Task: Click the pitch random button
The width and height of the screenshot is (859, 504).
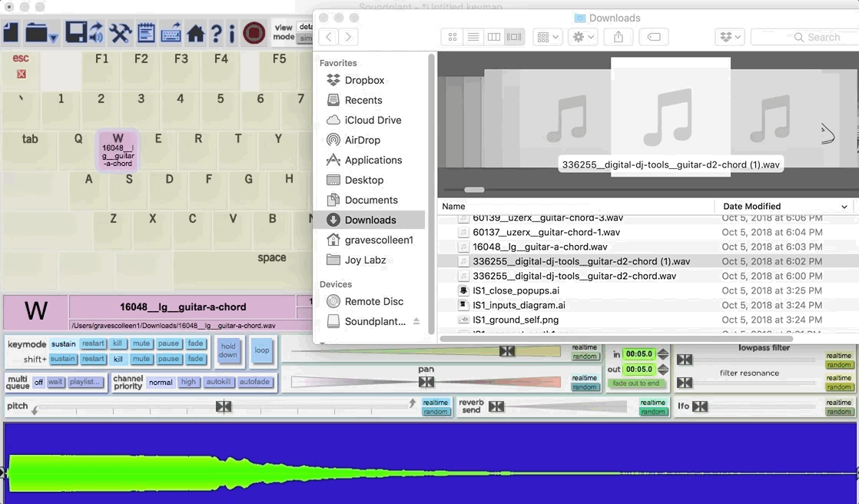Action: coord(436,412)
